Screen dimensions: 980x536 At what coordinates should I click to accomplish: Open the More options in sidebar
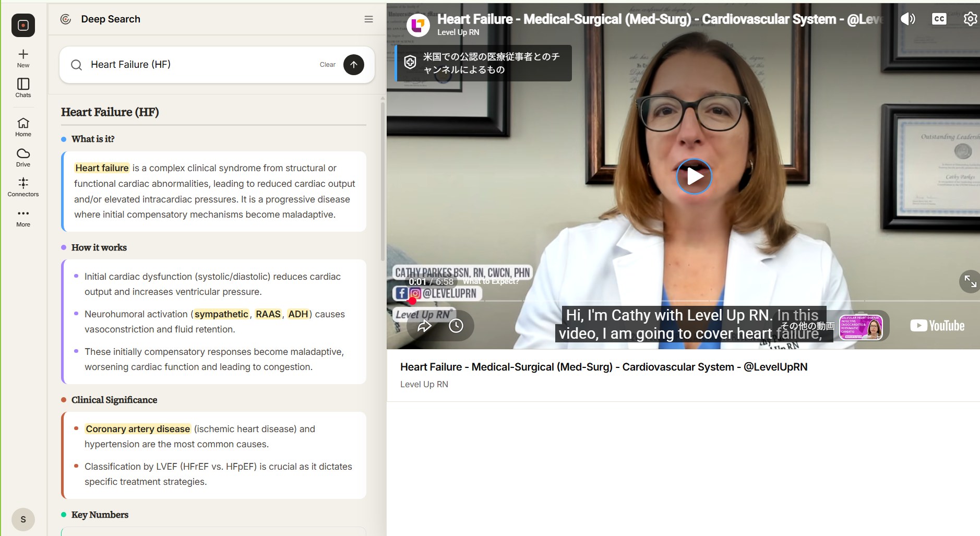[x=23, y=218]
